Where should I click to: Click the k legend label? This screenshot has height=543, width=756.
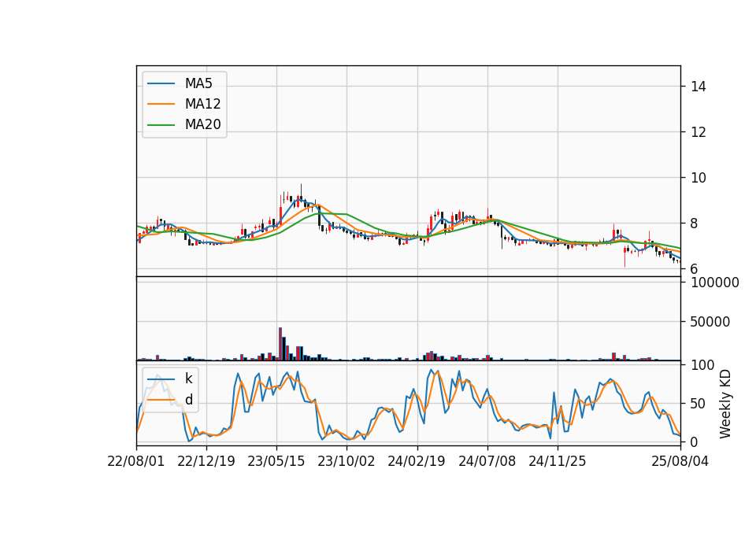tap(188, 379)
